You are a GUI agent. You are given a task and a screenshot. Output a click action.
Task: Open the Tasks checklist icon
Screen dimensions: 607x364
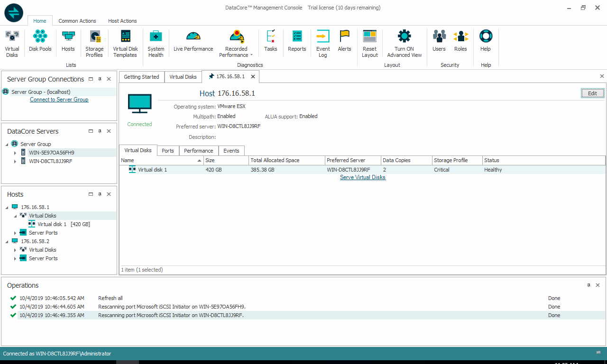point(271,41)
